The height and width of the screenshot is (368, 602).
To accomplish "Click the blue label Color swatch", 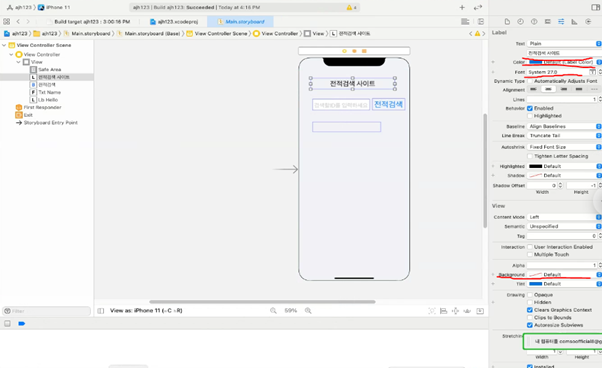I will [536, 62].
